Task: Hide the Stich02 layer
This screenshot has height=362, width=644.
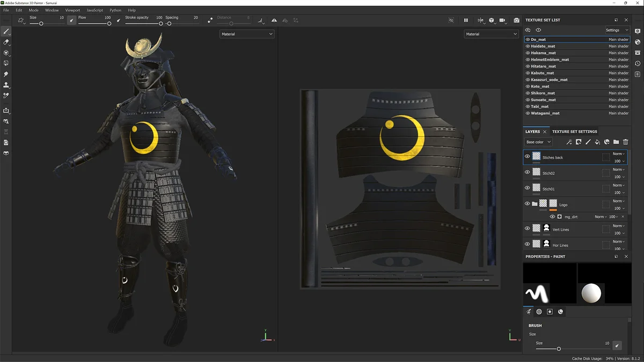Action: [527, 173]
